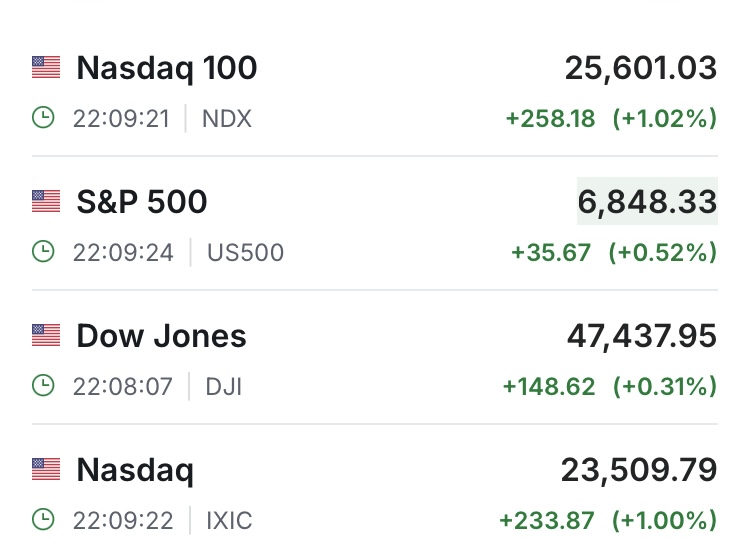750x556 pixels.
Task: Click the highlighted 6,848.33 price
Action: 647,202
